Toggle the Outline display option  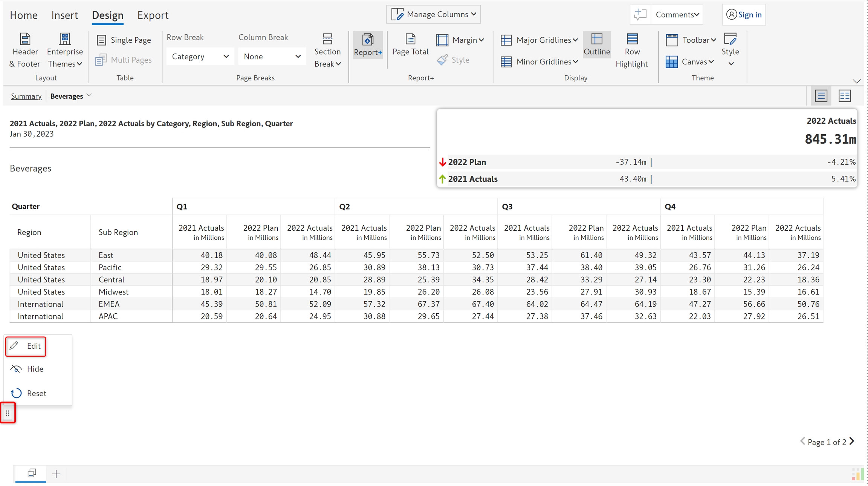596,44
